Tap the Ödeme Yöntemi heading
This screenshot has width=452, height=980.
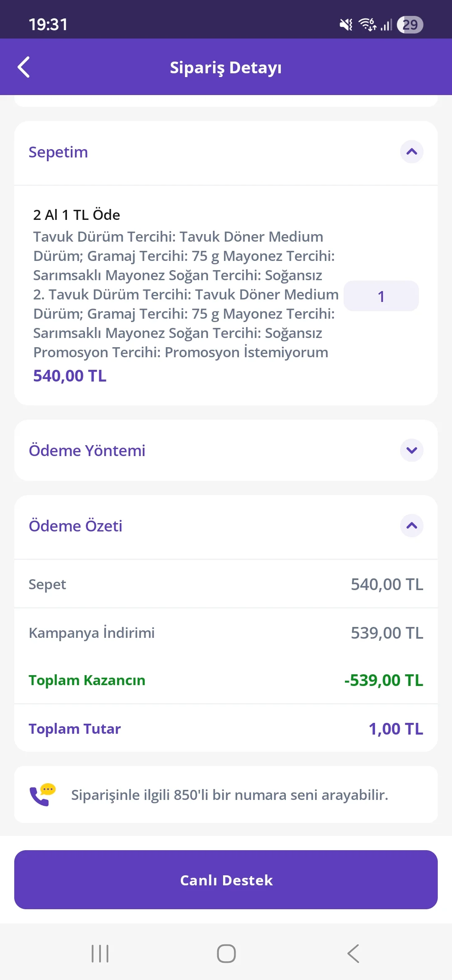[87, 451]
